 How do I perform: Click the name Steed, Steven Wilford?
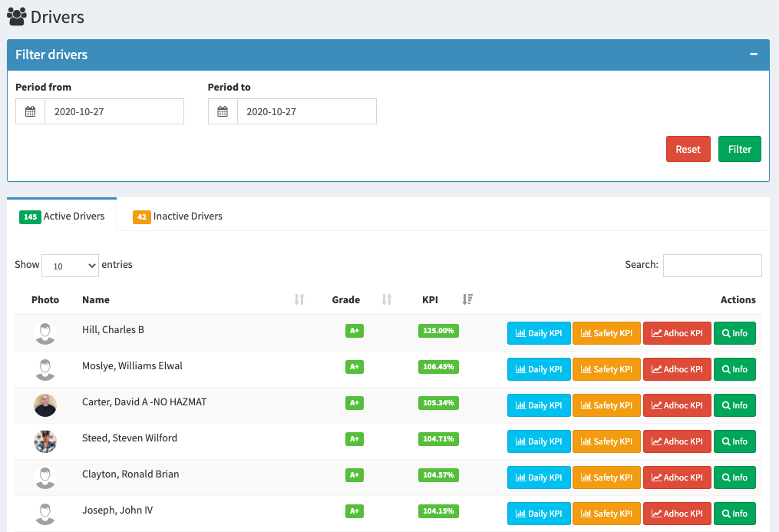[130, 438]
